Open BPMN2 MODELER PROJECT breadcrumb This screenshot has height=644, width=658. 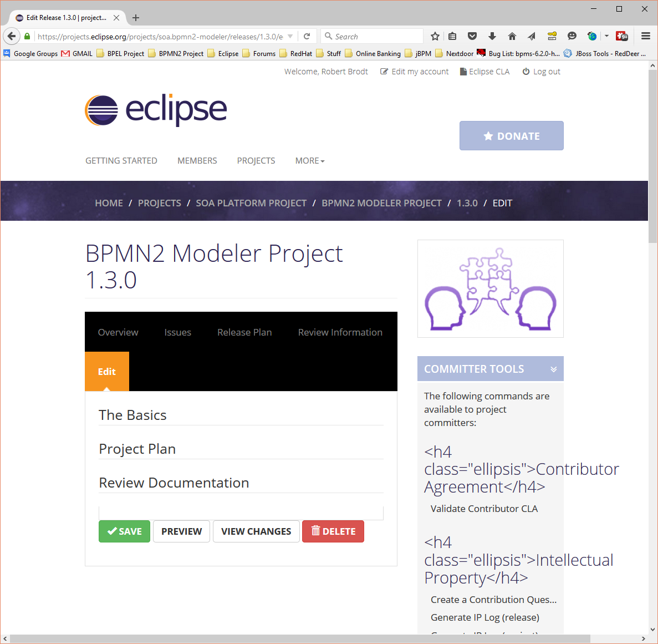[x=381, y=203]
